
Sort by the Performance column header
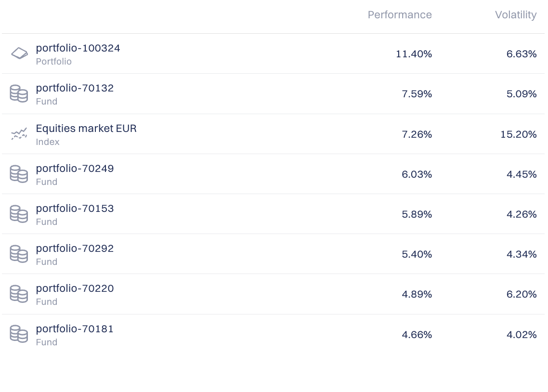(399, 15)
